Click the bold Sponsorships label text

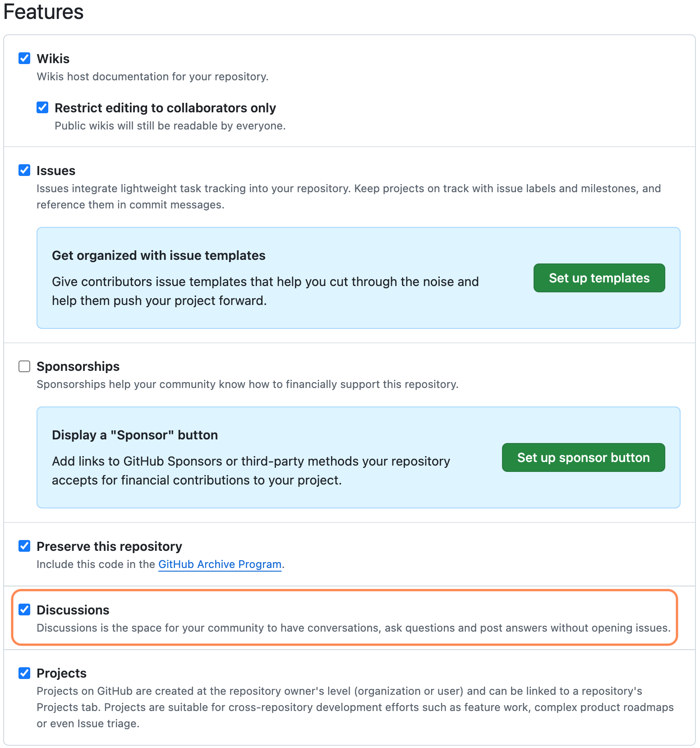tap(78, 366)
